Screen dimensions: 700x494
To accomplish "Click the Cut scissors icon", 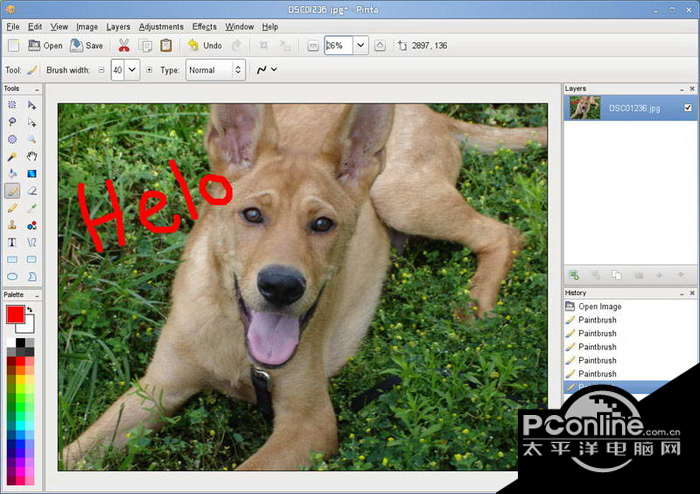I will pyautogui.click(x=124, y=45).
